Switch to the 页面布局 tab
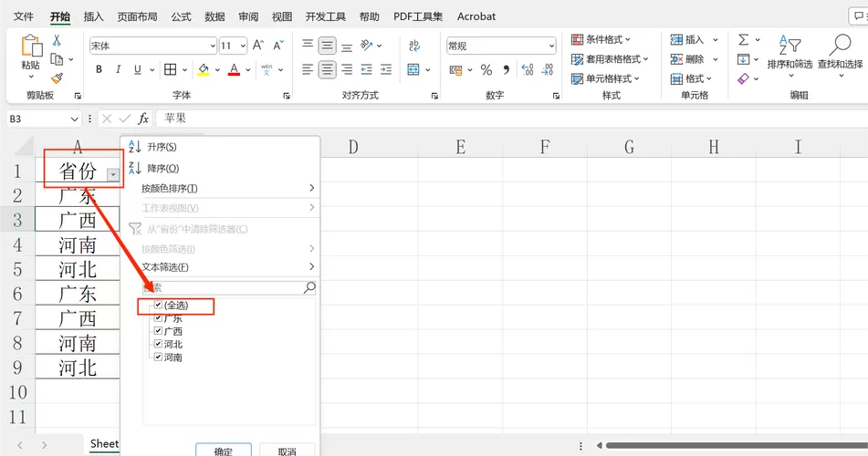Image resolution: width=868 pixels, height=456 pixels. click(x=137, y=16)
